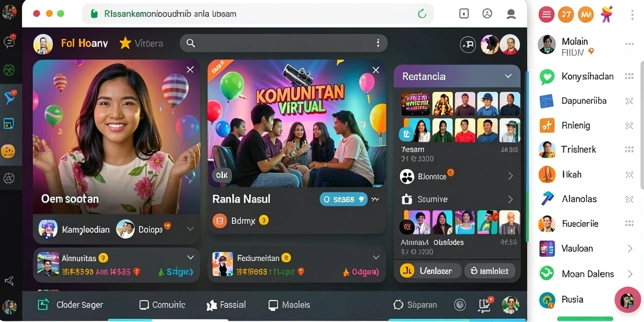The image size is (644, 322).
Task: Click the Sigiga link in Alnnuritas card
Action: point(176,272)
